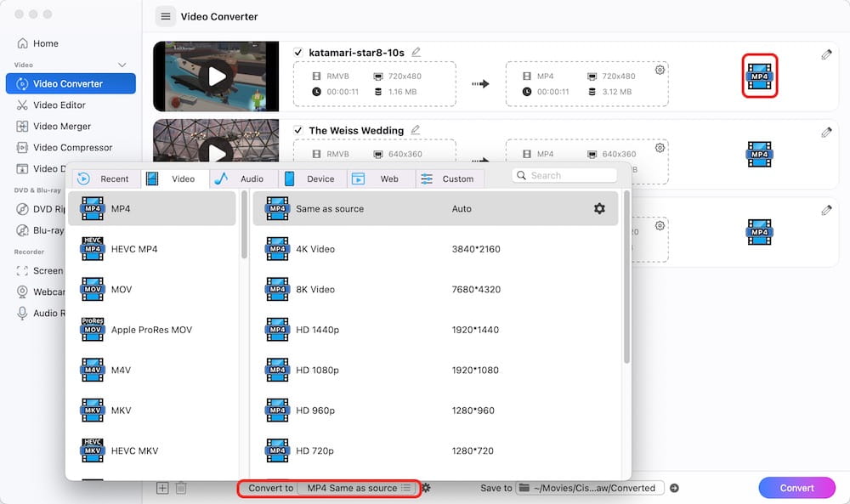Click the Convert button

click(797, 488)
